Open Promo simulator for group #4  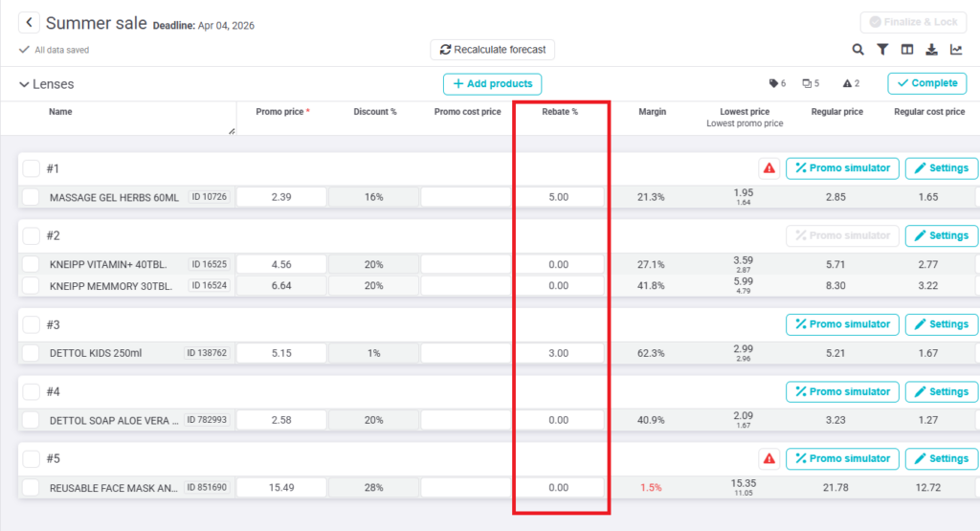point(842,391)
